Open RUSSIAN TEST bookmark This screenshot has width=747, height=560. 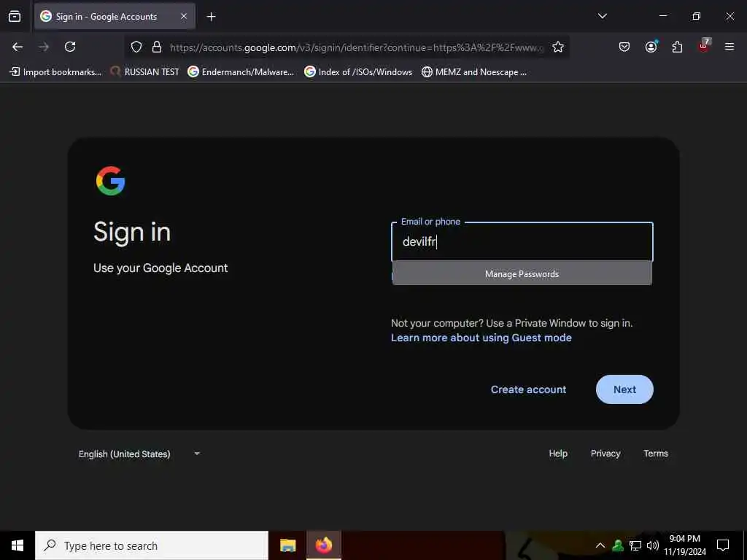tap(145, 72)
